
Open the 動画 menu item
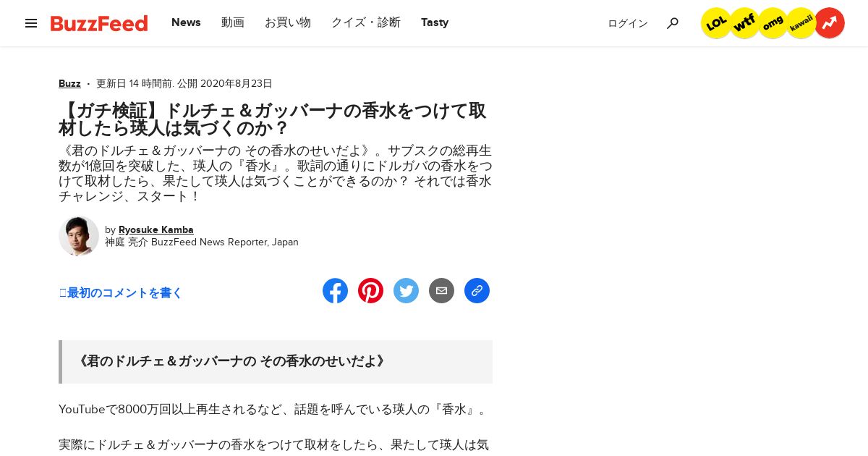[x=233, y=22]
